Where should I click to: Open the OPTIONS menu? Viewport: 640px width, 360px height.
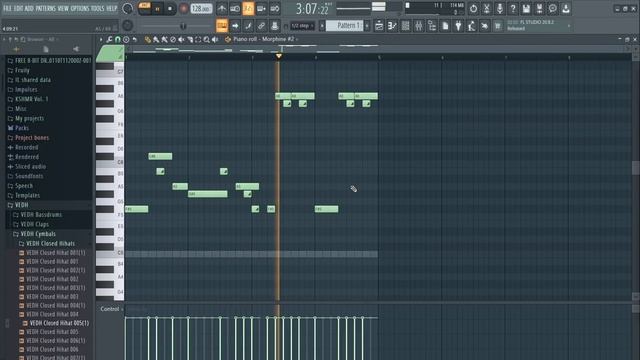[80, 8]
